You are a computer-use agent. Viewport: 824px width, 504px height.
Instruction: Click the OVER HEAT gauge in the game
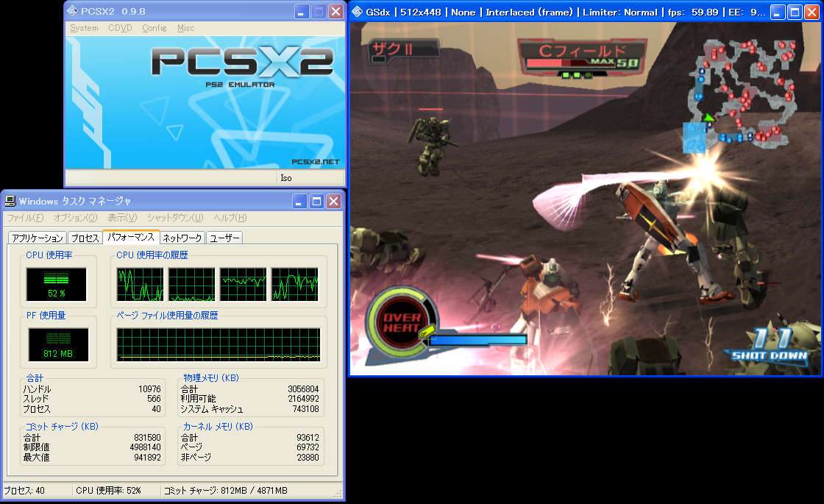pos(402,322)
